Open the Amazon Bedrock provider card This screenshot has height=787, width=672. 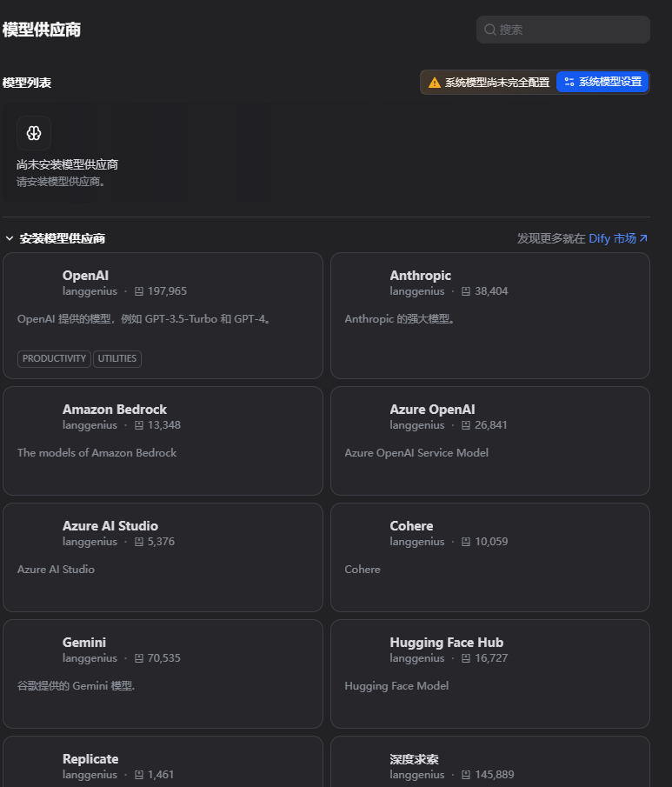tap(163, 441)
